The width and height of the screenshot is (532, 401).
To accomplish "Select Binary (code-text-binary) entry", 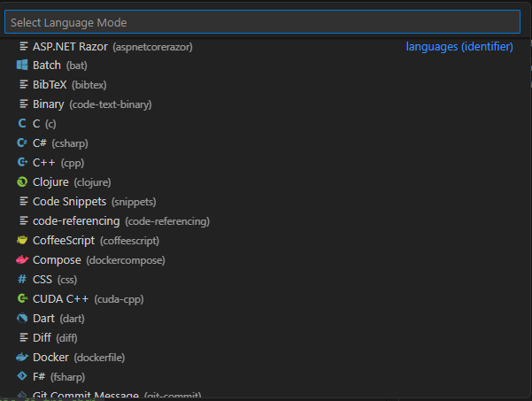I will (x=266, y=104).
